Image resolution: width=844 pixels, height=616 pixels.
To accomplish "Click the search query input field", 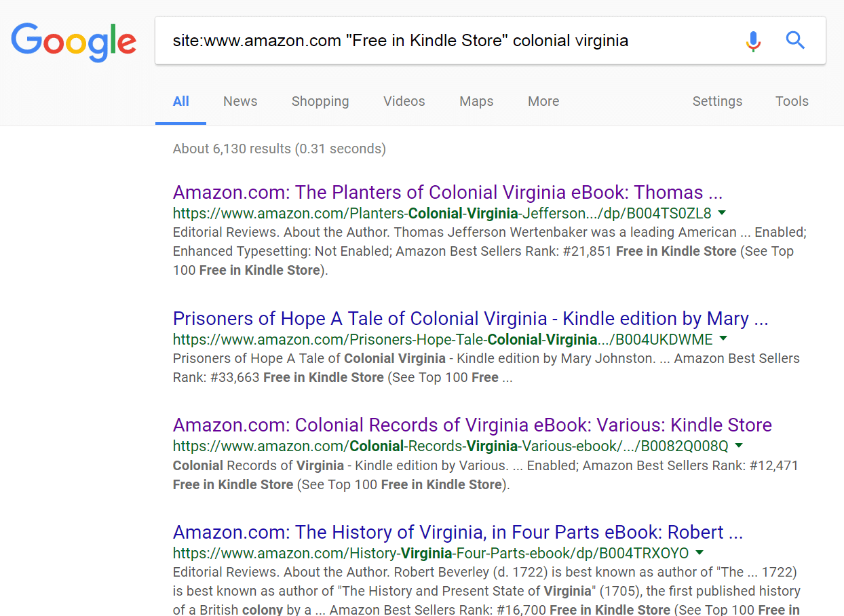I will click(x=448, y=41).
